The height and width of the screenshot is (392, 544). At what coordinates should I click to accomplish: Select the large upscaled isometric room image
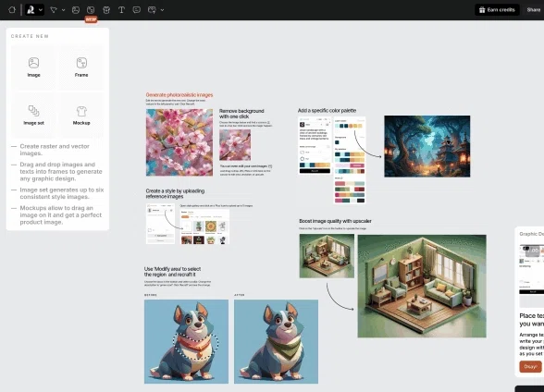422,287
